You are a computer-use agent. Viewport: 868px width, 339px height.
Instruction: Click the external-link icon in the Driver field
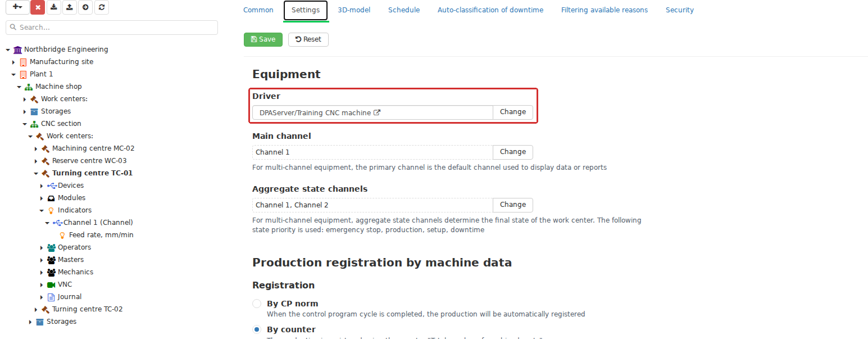pos(377,112)
